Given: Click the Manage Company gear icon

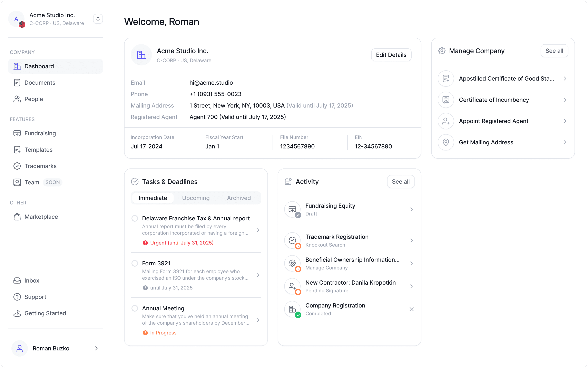Looking at the screenshot, I should click(442, 51).
